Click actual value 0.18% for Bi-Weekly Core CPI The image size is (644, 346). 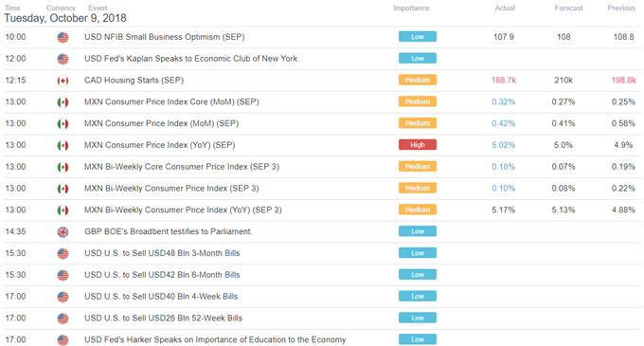504,167
